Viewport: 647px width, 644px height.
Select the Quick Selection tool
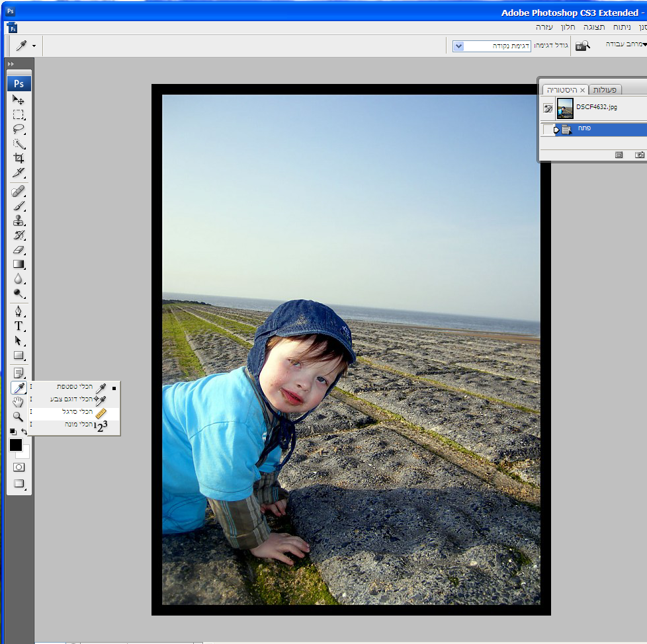pyautogui.click(x=18, y=143)
